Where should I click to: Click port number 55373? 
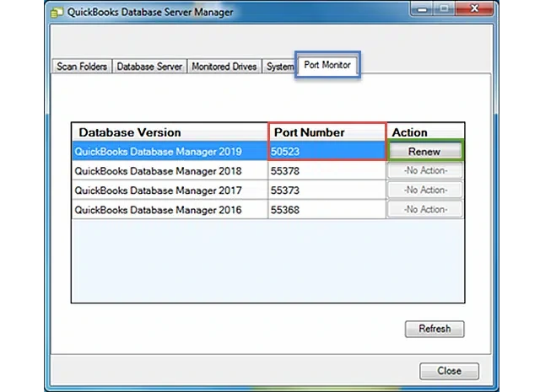[285, 191]
